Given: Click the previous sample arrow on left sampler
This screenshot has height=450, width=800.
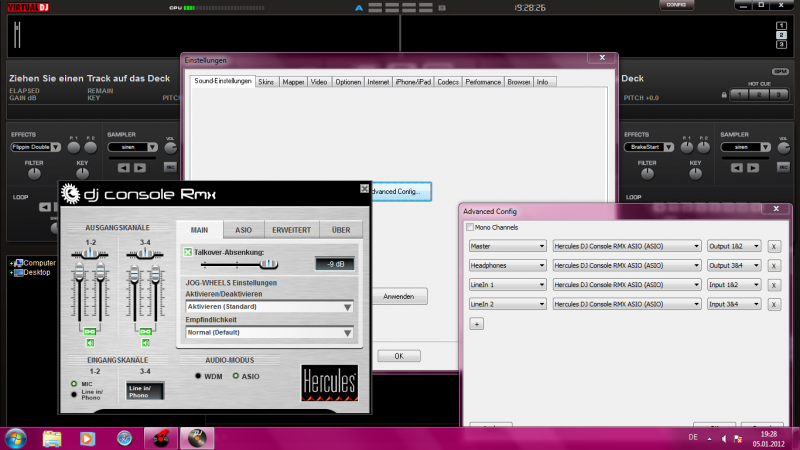Looking at the screenshot, I should 123,168.
